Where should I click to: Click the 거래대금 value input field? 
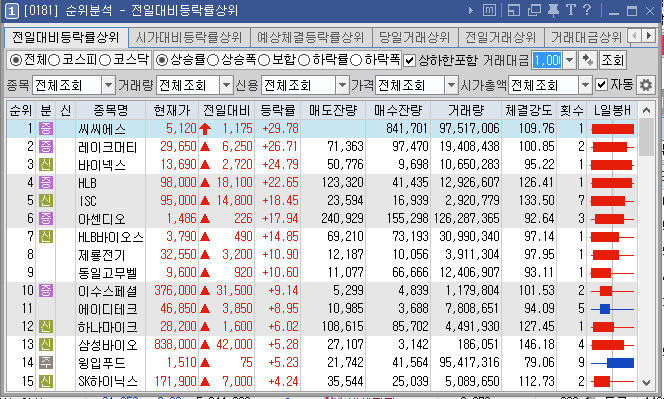(x=548, y=61)
